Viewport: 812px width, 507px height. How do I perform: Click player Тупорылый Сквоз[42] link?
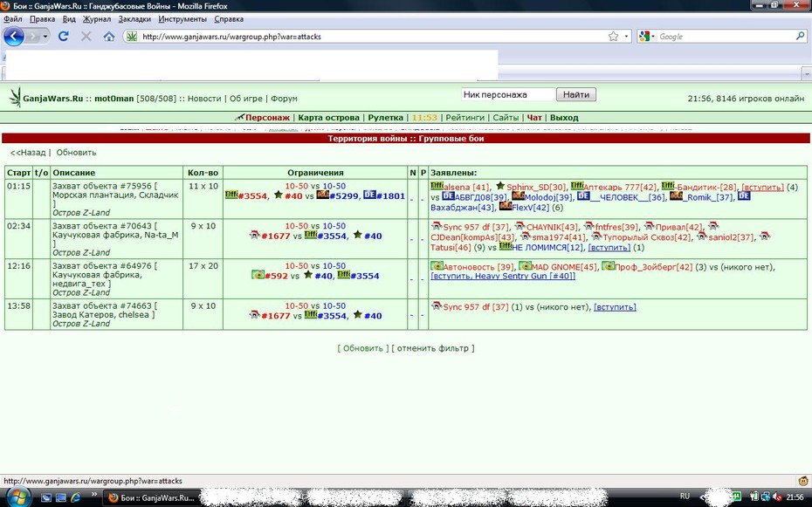[x=647, y=237]
